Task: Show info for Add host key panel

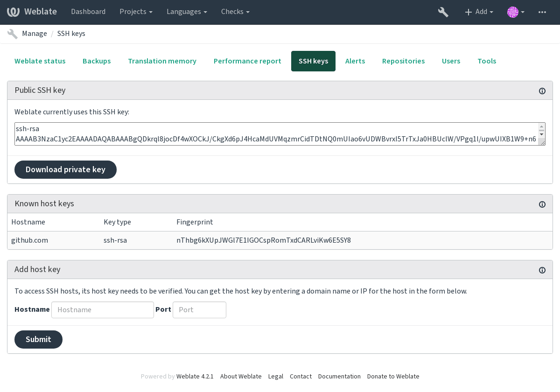Action: coord(542,270)
